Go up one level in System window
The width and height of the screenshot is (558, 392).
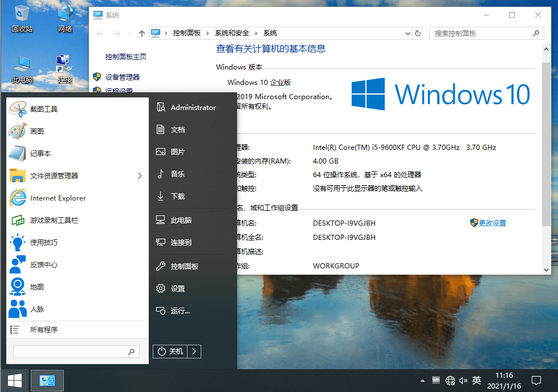coord(141,34)
